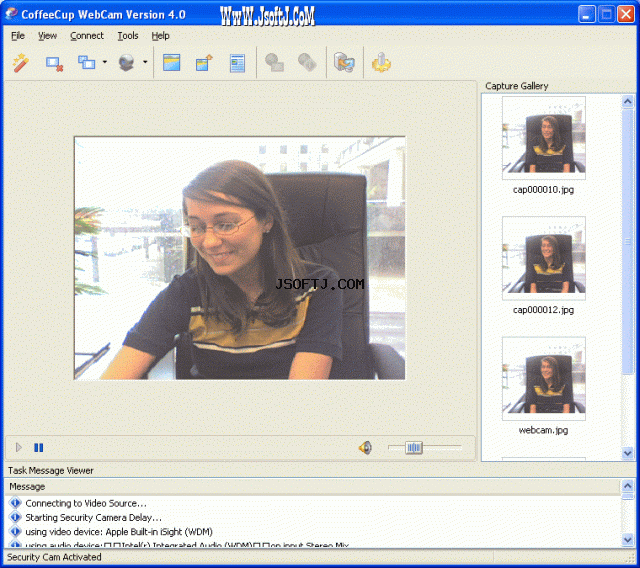Select the webcam.jpg thumbnail
This screenshot has height=568, width=640.
[544, 379]
